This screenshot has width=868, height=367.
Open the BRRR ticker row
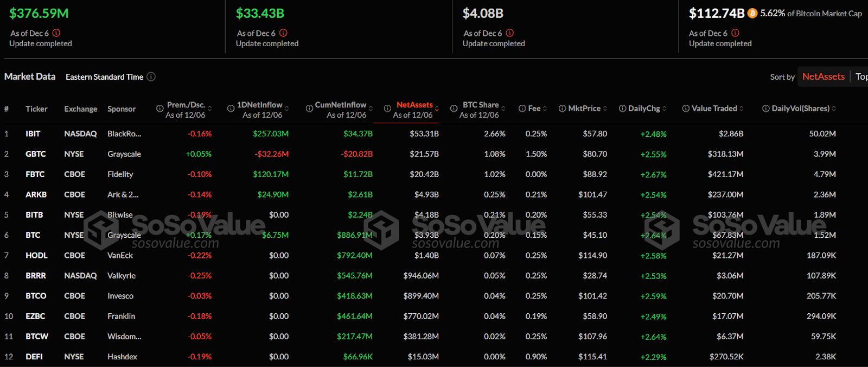tap(434, 275)
